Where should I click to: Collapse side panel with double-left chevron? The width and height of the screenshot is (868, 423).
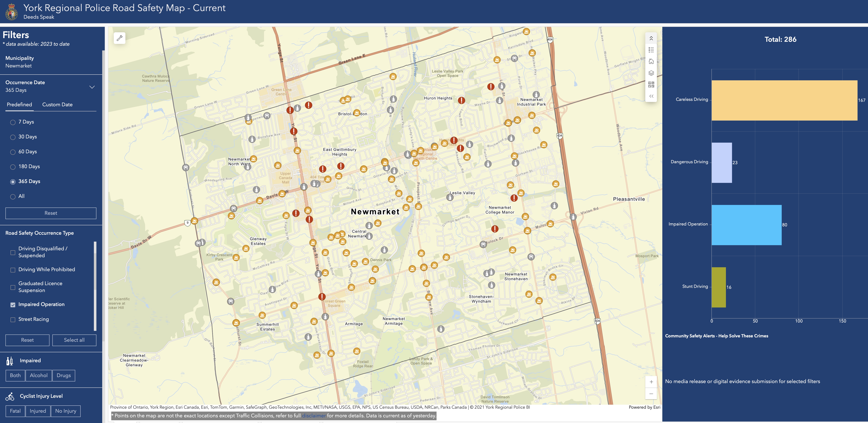[651, 96]
